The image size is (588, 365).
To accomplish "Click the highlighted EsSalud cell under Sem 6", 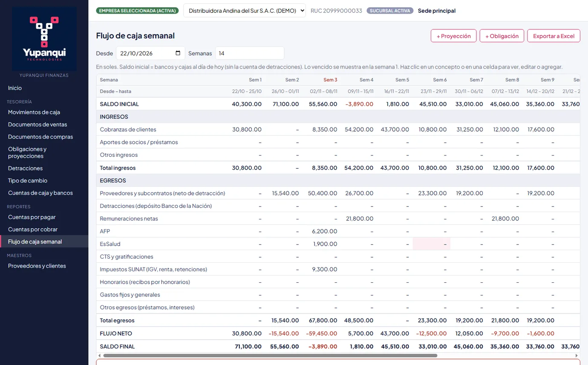I will click(x=432, y=244).
